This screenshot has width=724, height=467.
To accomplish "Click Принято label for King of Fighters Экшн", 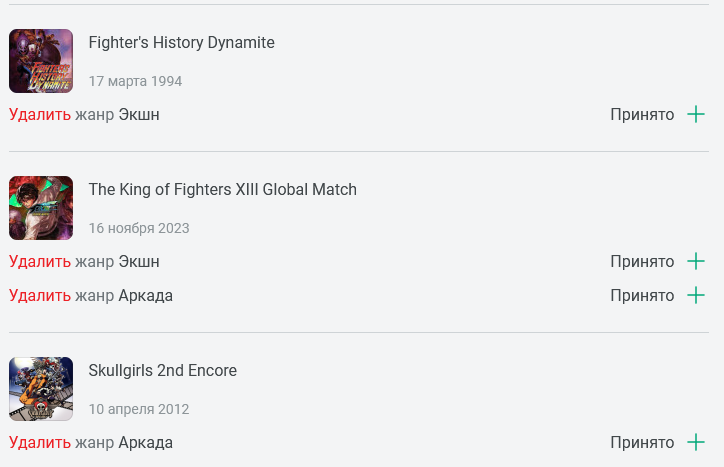I will click(642, 261).
